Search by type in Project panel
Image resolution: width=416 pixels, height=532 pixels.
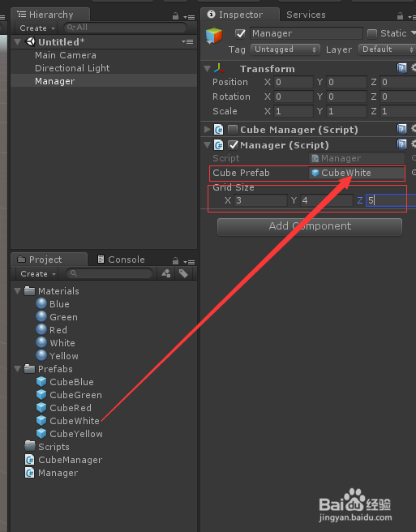(166, 273)
